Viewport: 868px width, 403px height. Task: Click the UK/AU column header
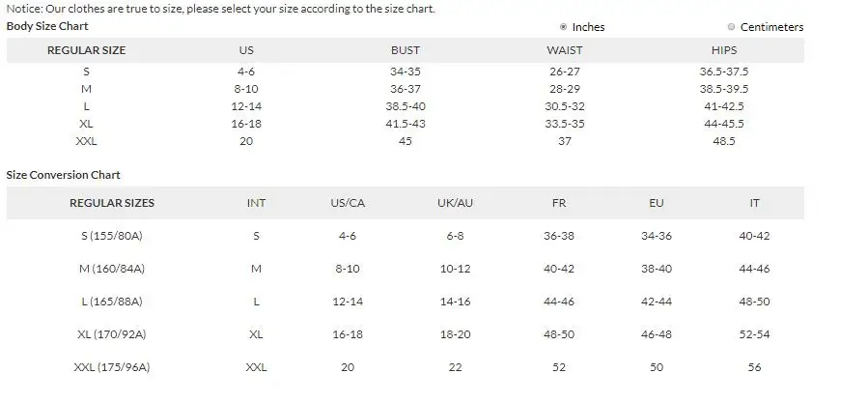(455, 203)
